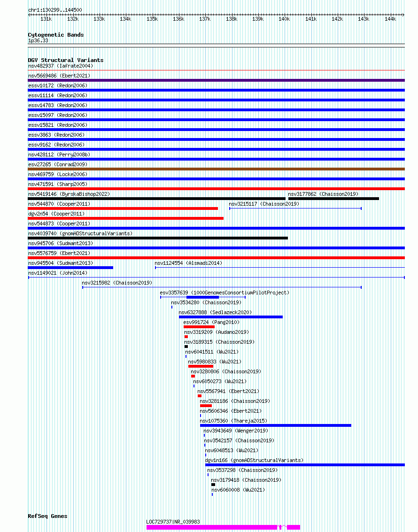Click nsv3215117 (Chaisson2019) label

coord(264,204)
